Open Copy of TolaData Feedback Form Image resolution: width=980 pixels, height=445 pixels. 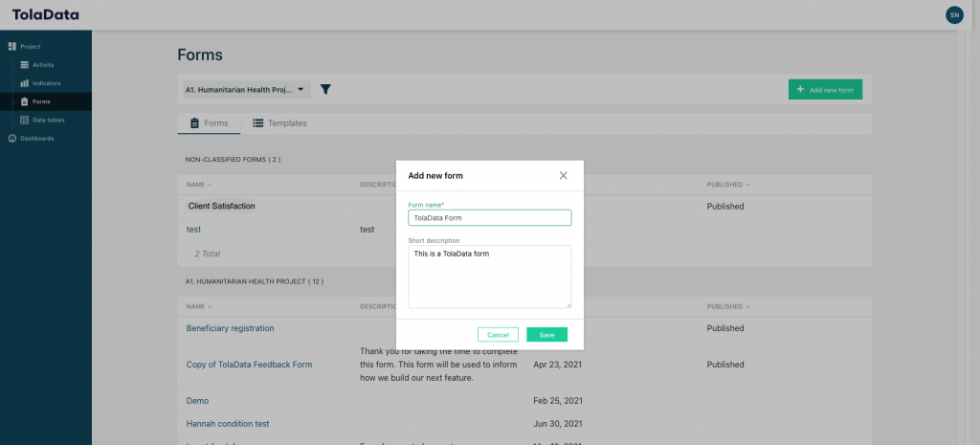pos(250,365)
